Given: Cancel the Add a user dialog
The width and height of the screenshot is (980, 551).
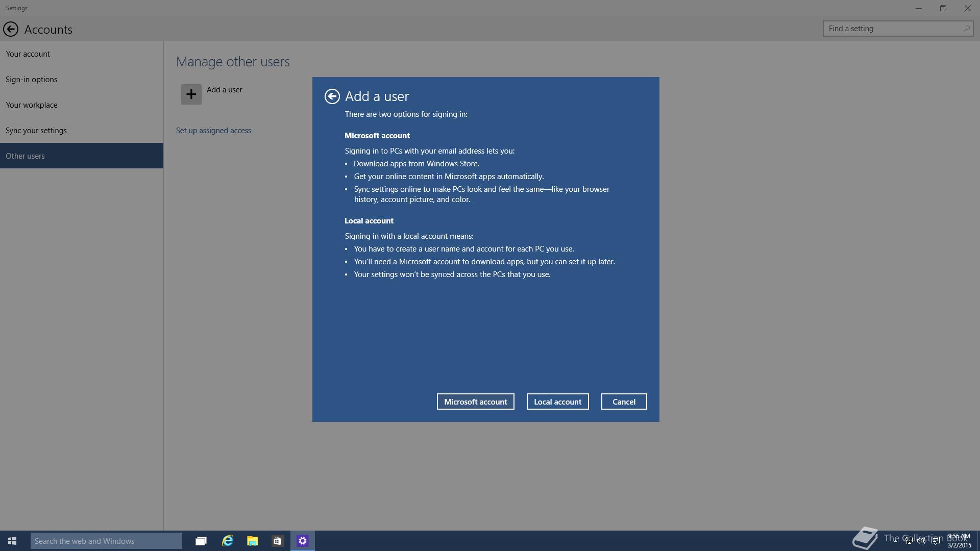Looking at the screenshot, I should click(624, 402).
